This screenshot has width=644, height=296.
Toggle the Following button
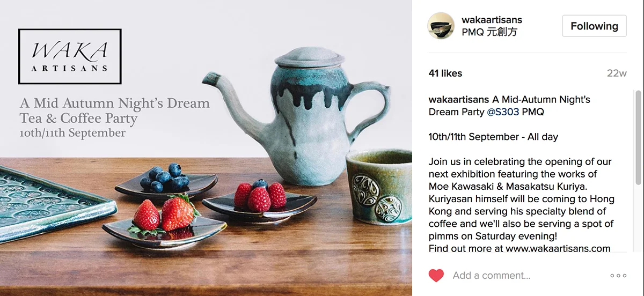click(x=594, y=26)
